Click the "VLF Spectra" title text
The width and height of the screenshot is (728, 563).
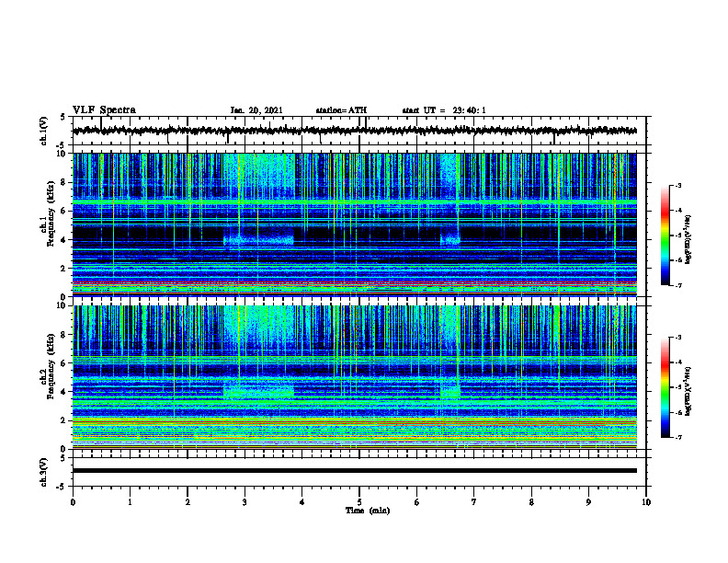[x=104, y=110]
